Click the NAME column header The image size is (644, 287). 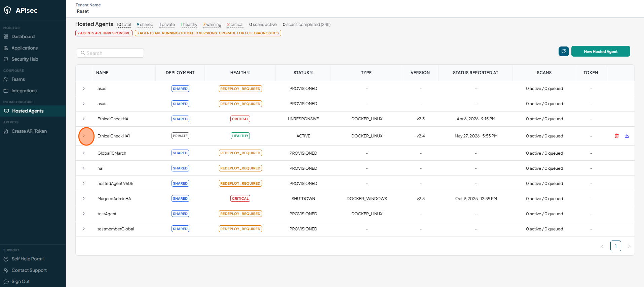tap(102, 73)
